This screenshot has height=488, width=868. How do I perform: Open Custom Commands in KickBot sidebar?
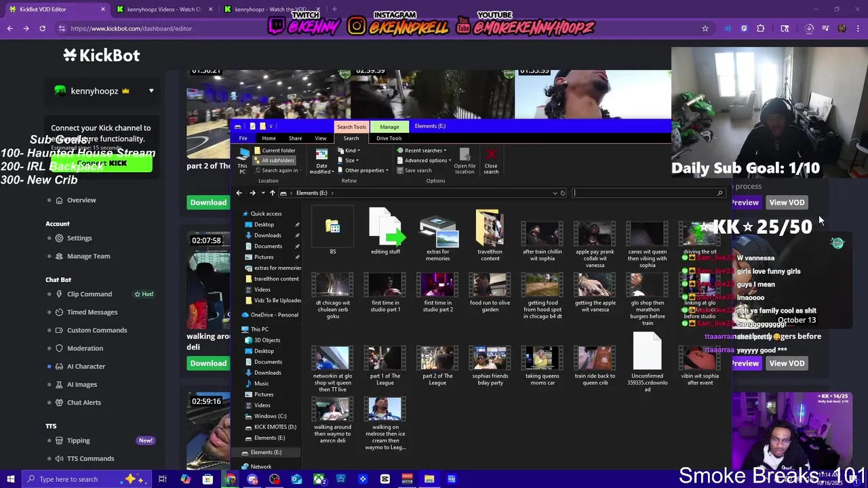tap(97, 330)
